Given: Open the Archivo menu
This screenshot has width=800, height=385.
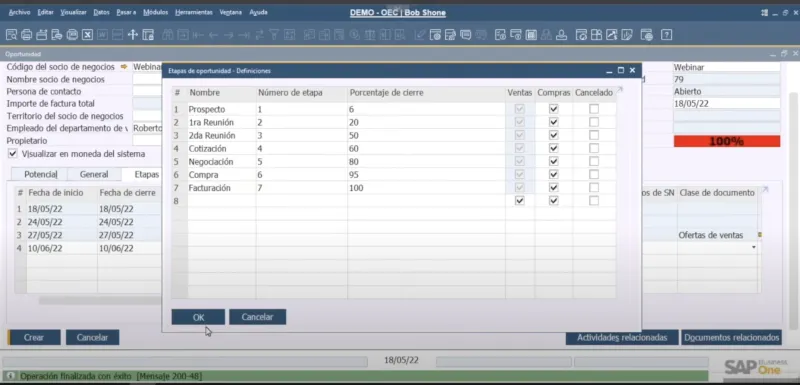Looking at the screenshot, I should pyautogui.click(x=19, y=12).
